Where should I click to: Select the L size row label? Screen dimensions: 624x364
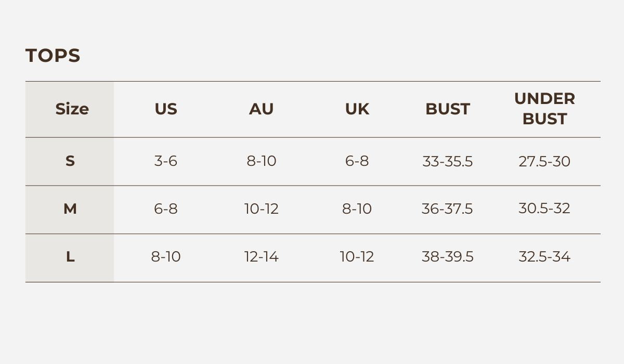[x=70, y=257]
